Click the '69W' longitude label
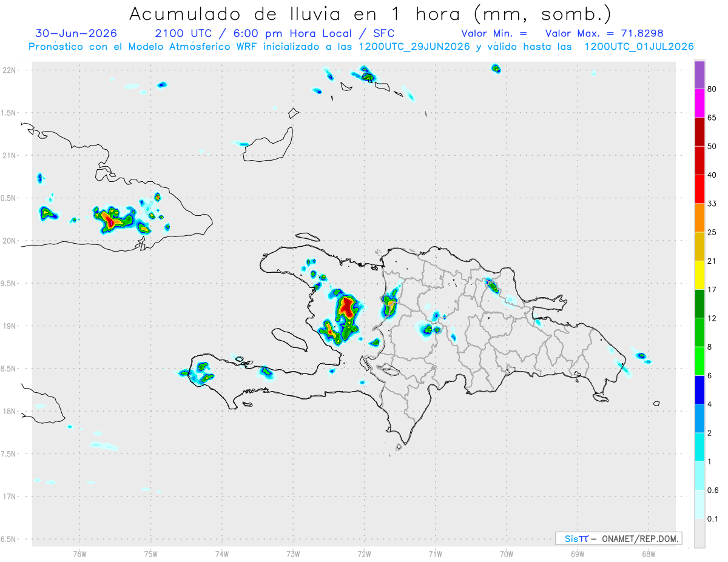Image resolution: width=728 pixels, height=562 pixels. pos(578,554)
